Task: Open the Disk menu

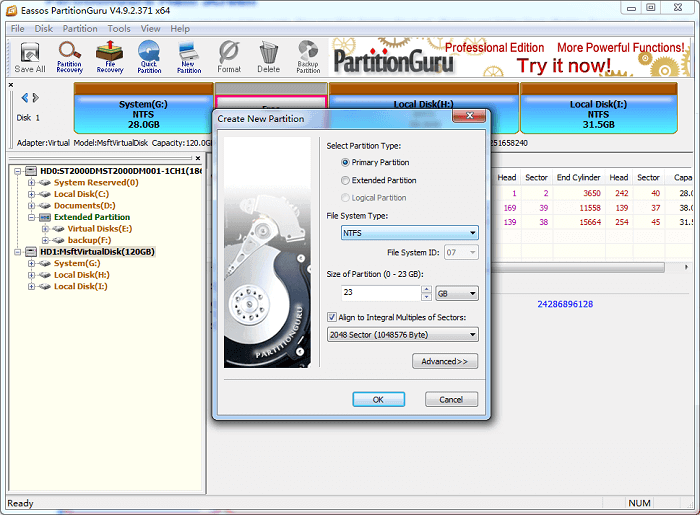Action: pyautogui.click(x=44, y=29)
